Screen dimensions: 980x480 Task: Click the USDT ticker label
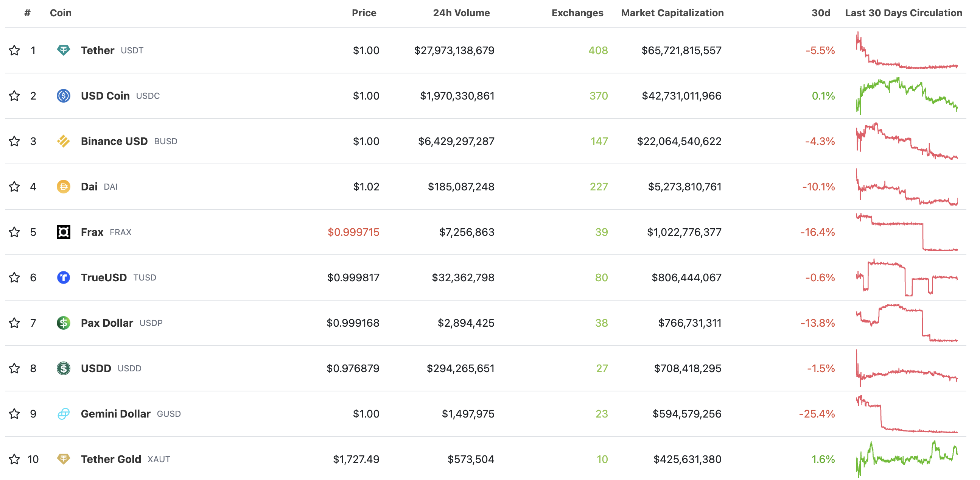click(132, 50)
